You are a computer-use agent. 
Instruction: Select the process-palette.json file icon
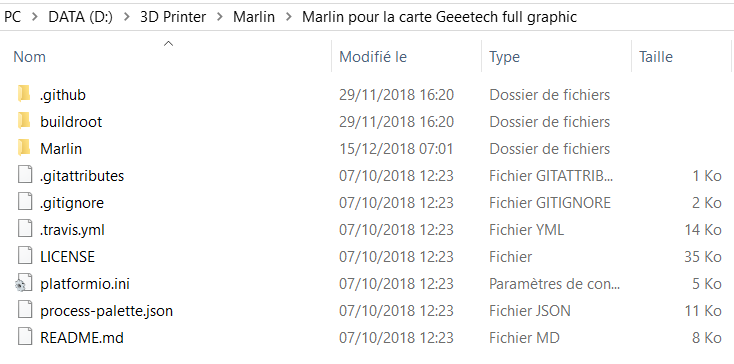(x=24, y=311)
